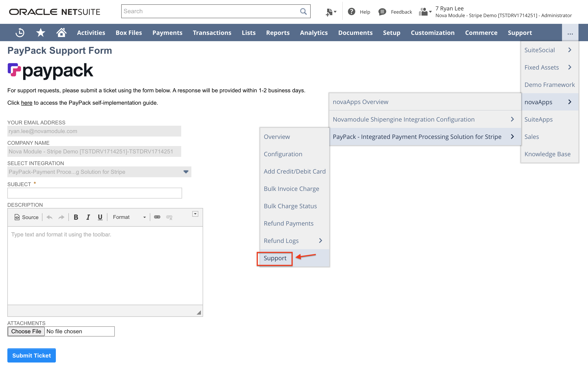This screenshot has width=588, height=374.
Task: Click the search magnifier icon
Action: tap(303, 11)
